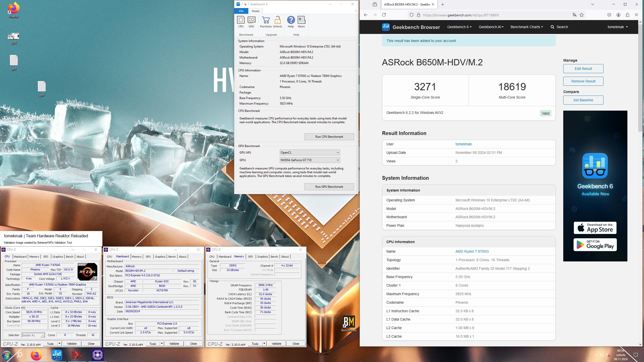The image size is (644, 362).
Task: Bookmark this page with the star icon
Action: pyautogui.click(x=582, y=15)
